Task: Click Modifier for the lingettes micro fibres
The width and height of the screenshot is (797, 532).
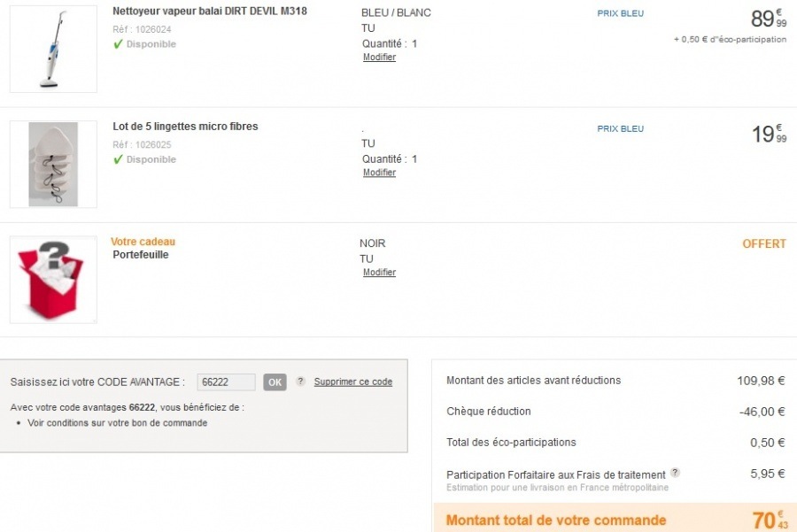Action: point(379,173)
